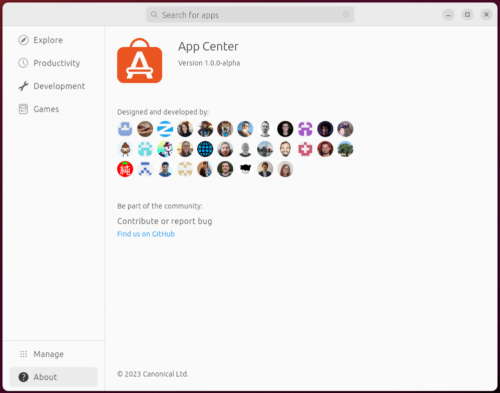Open the Manage page
Screen dimensions: 500x393
pos(53,354)
